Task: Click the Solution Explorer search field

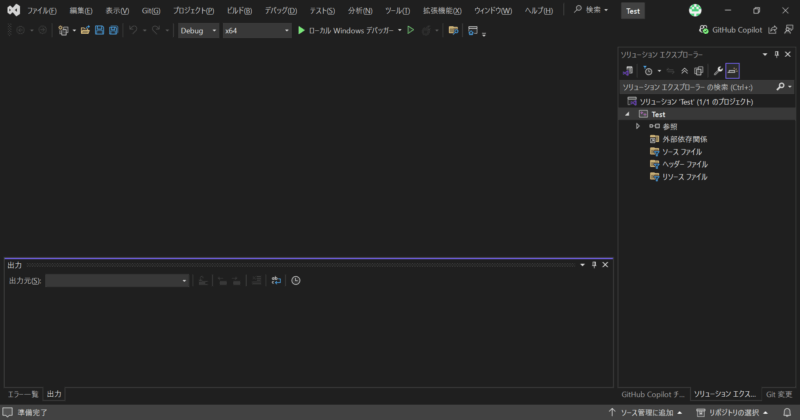Action: click(x=695, y=87)
